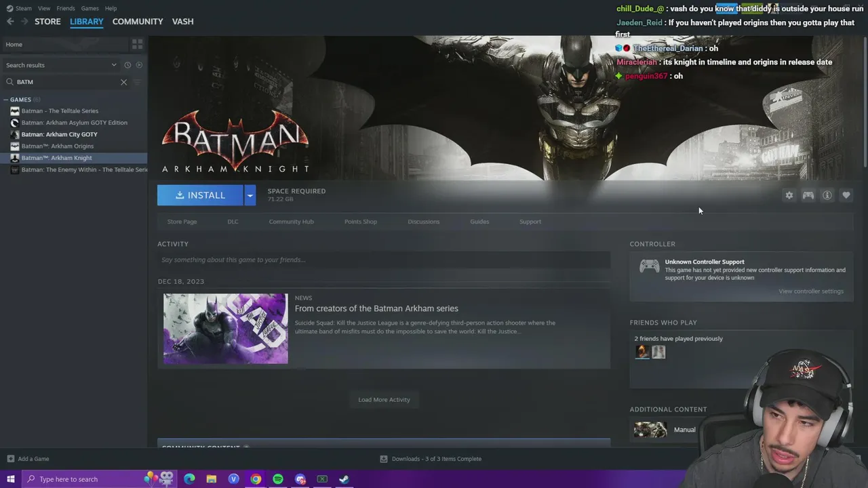Screen dimensions: 868x488
Task: Select Batman: The Enemy Within entry
Action: pyautogui.click(x=73, y=169)
